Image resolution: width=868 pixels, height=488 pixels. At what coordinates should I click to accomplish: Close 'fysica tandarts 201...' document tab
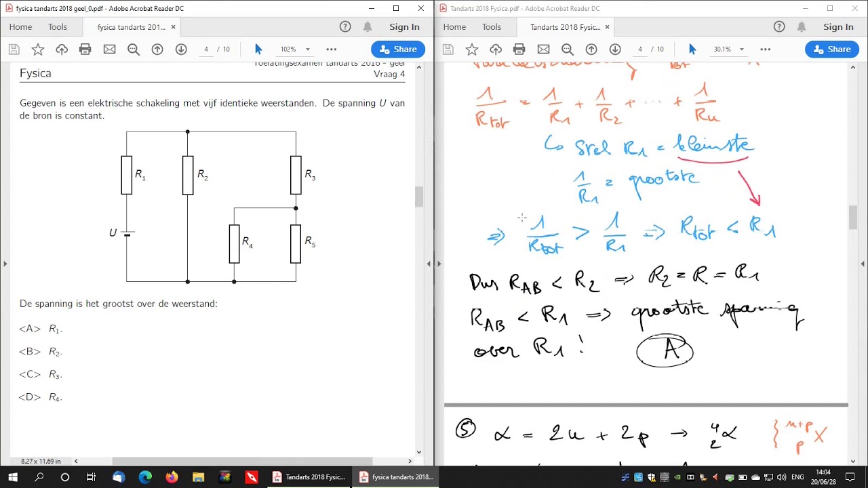[173, 27]
